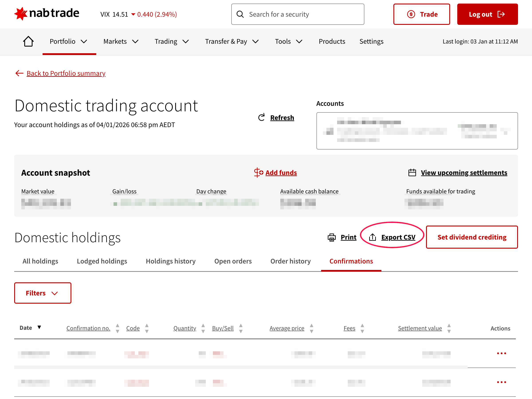Open the Accounts selector dropdown

coord(417,131)
